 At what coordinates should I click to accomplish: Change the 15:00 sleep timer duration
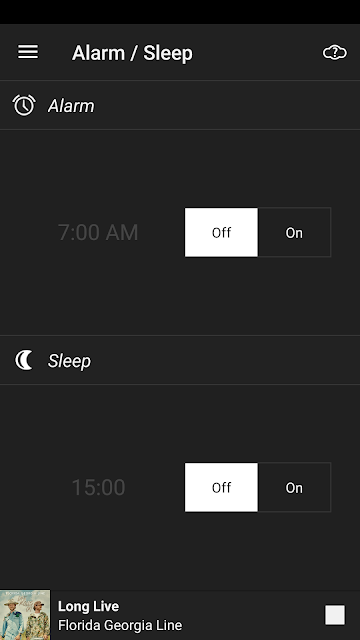pyautogui.click(x=98, y=487)
